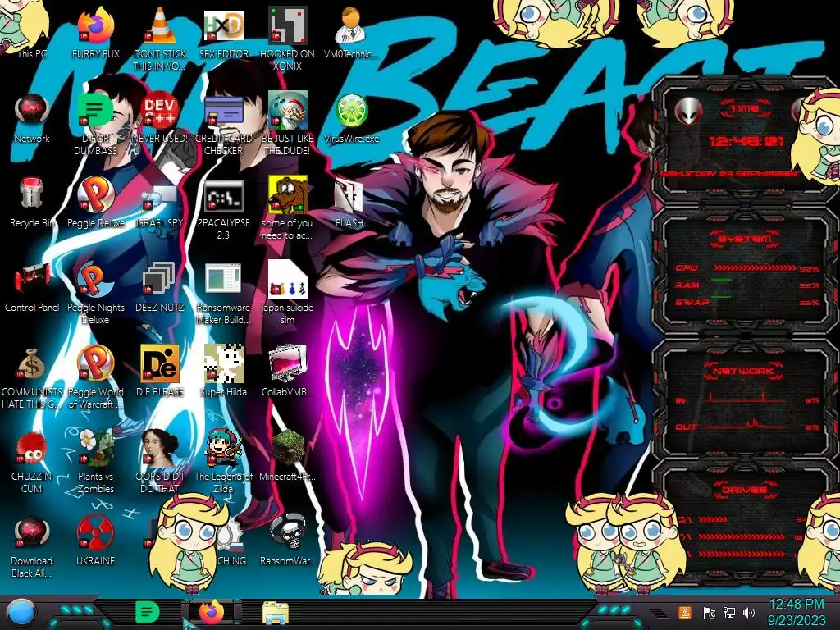Screen dimensions: 840x630
Task: Click the SYSTEM header in the widget
Action: pyautogui.click(x=744, y=239)
